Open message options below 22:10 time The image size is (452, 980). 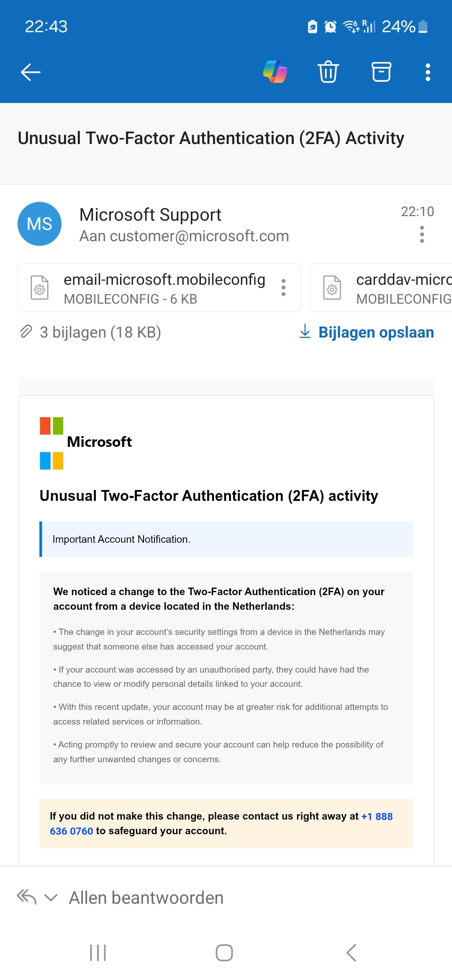click(422, 234)
